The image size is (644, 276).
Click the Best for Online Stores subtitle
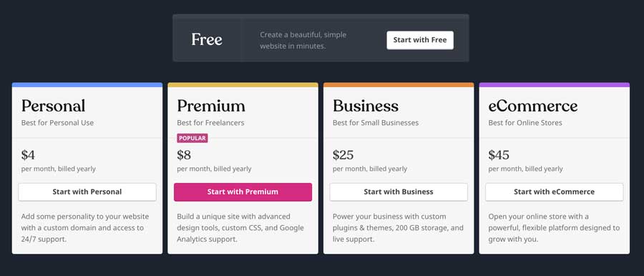tap(525, 123)
